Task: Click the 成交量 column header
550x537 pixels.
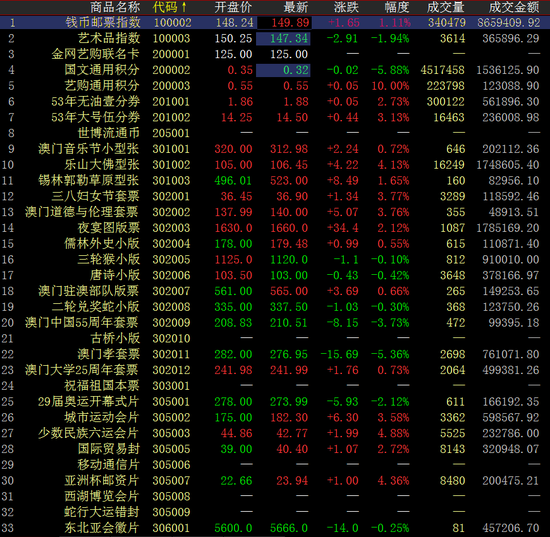Action: 445,7
